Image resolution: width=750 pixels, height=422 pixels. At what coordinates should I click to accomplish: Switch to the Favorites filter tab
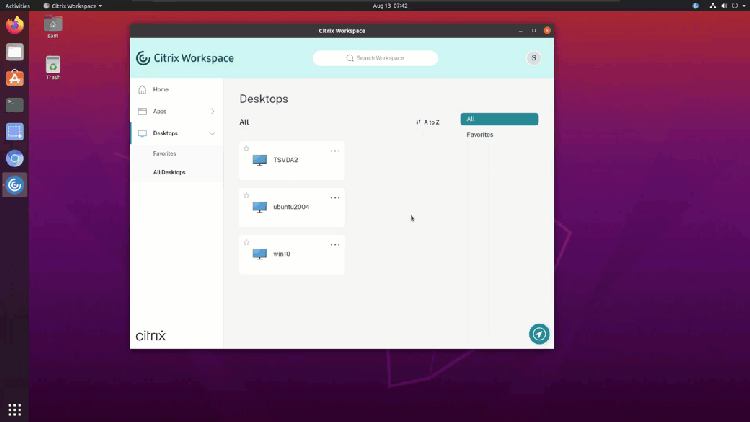coord(480,135)
